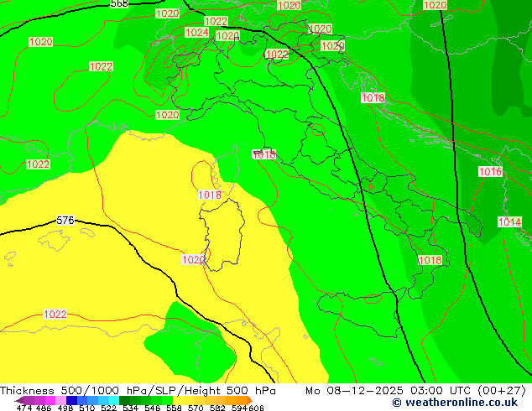532x411 pixels.
Task: Select the light pink legend swatch
Action: click(x=60, y=400)
